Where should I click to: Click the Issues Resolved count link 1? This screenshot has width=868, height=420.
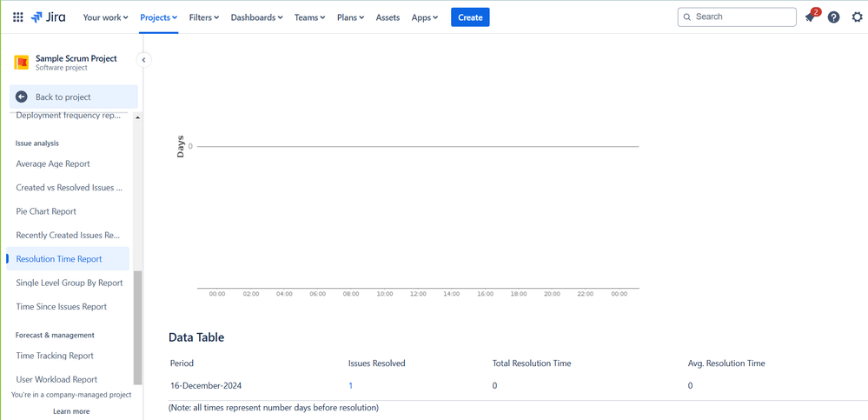click(x=350, y=385)
